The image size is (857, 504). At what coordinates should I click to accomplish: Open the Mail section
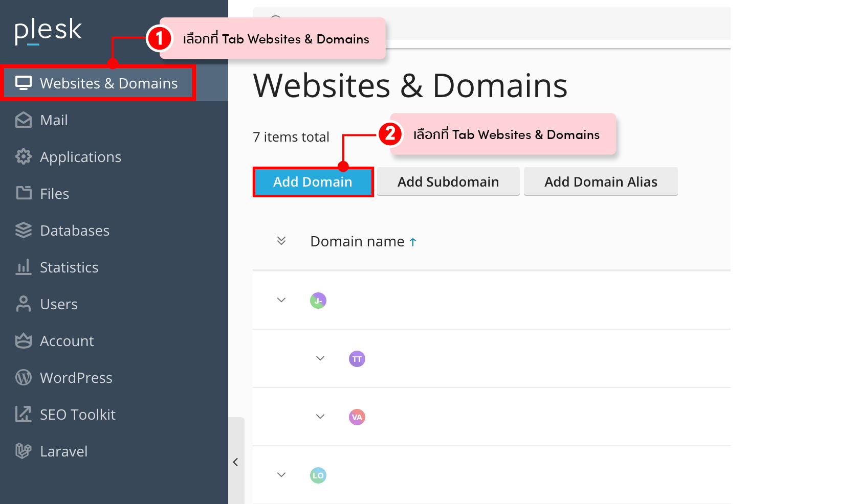[114, 120]
